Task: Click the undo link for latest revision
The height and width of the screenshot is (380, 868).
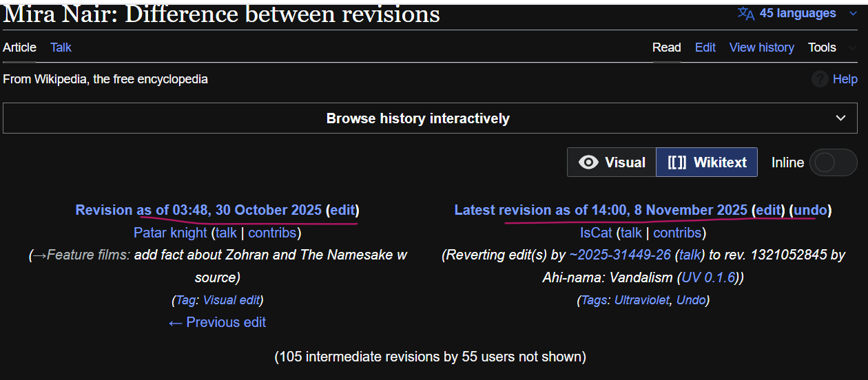Action: tap(810, 210)
